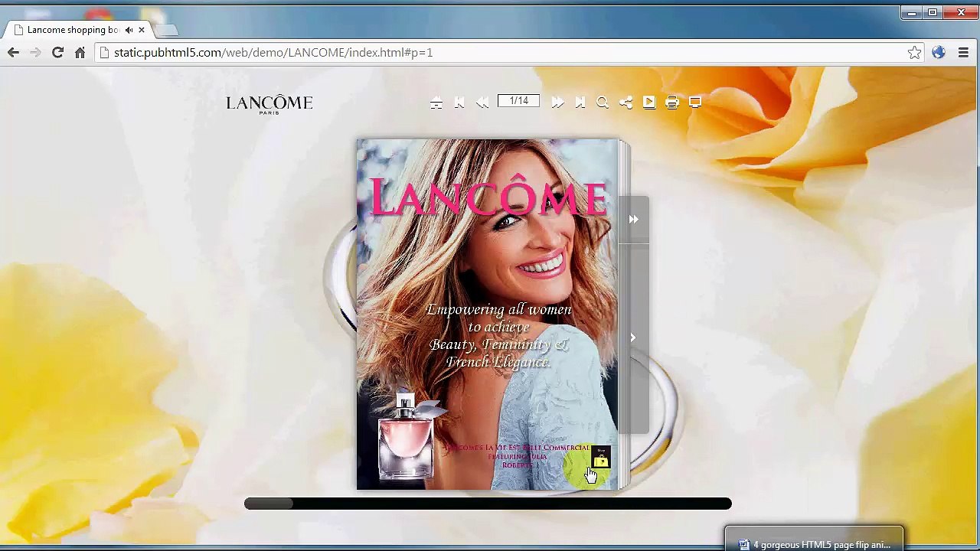Mute the tab audio speaker icon

[x=129, y=30]
